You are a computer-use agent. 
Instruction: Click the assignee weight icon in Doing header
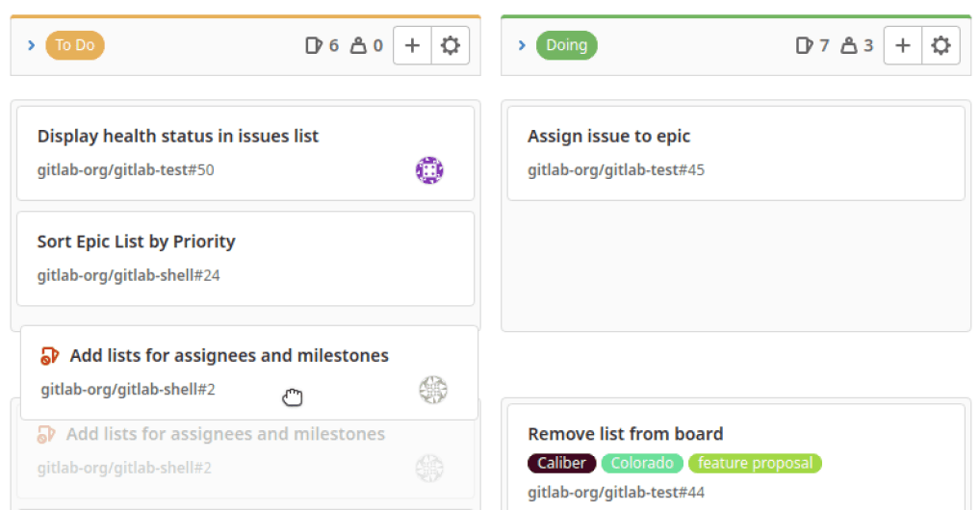pyautogui.click(x=848, y=45)
